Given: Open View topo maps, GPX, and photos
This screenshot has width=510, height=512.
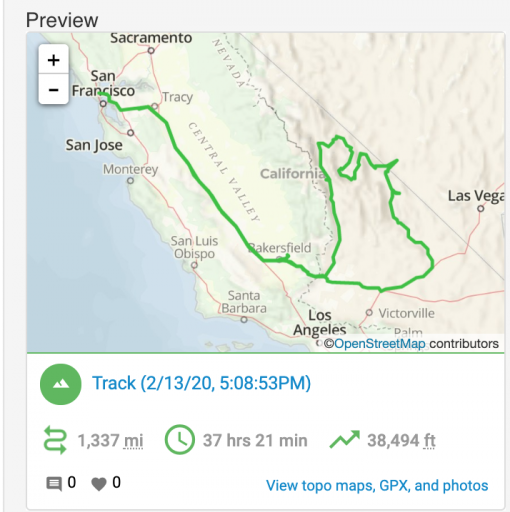Looking at the screenshot, I should pyautogui.click(x=377, y=485).
